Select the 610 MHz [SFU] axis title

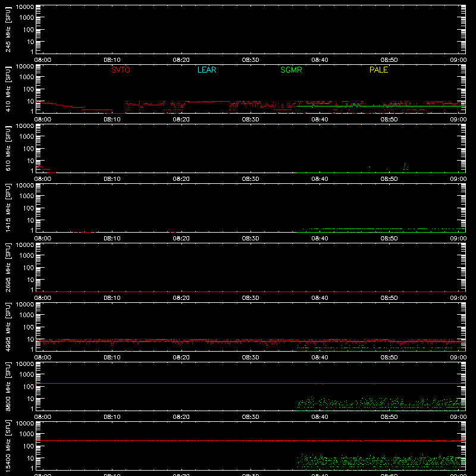8,149
